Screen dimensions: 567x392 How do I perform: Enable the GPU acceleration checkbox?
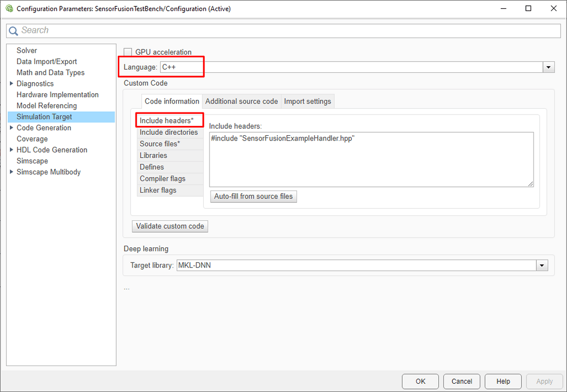click(x=128, y=52)
